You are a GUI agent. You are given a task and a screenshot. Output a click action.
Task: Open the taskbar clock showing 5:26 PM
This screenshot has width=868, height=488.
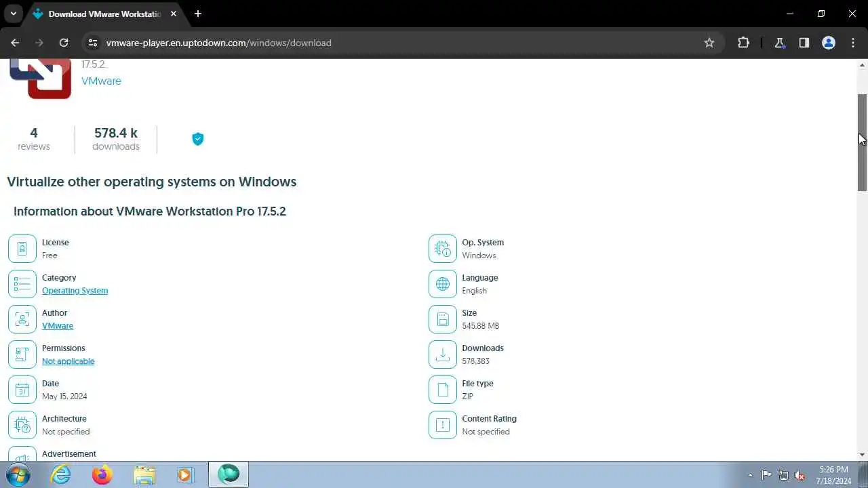(x=834, y=474)
